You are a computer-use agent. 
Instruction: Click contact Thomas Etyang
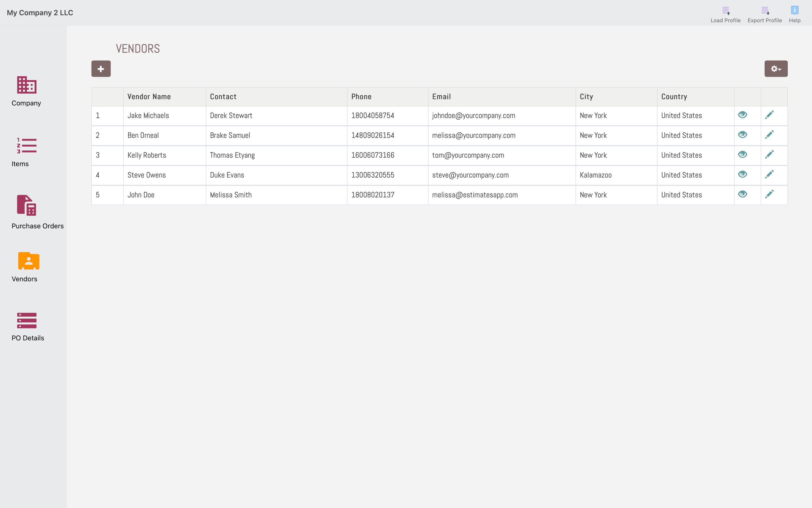pos(233,155)
